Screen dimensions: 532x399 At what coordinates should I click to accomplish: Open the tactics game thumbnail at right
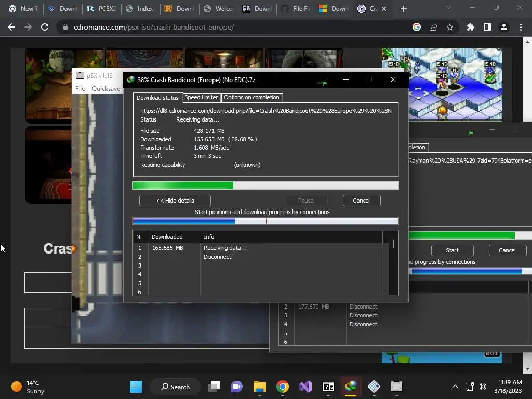[x=442, y=84]
